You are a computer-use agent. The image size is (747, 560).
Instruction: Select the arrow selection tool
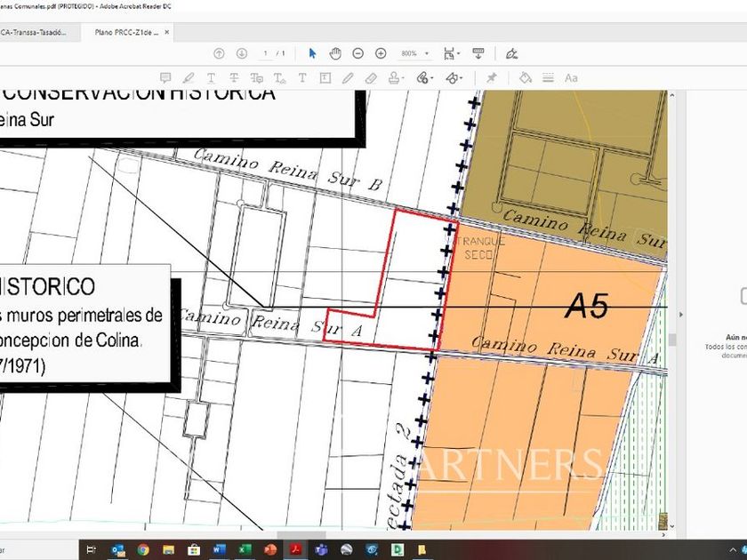[312, 53]
